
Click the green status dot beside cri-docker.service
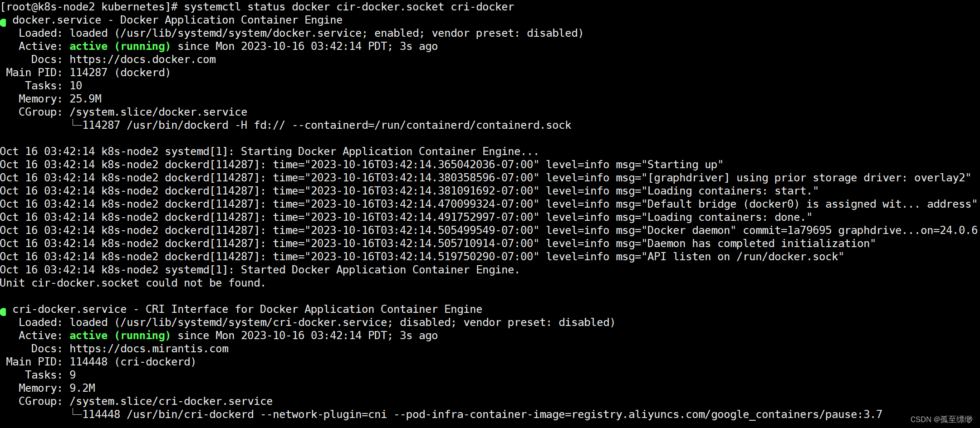pyautogui.click(x=3, y=312)
